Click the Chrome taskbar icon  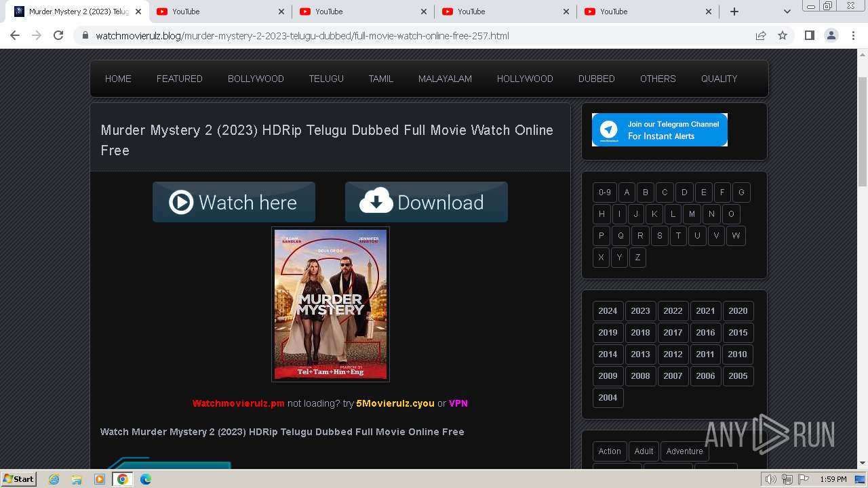[122, 479]
